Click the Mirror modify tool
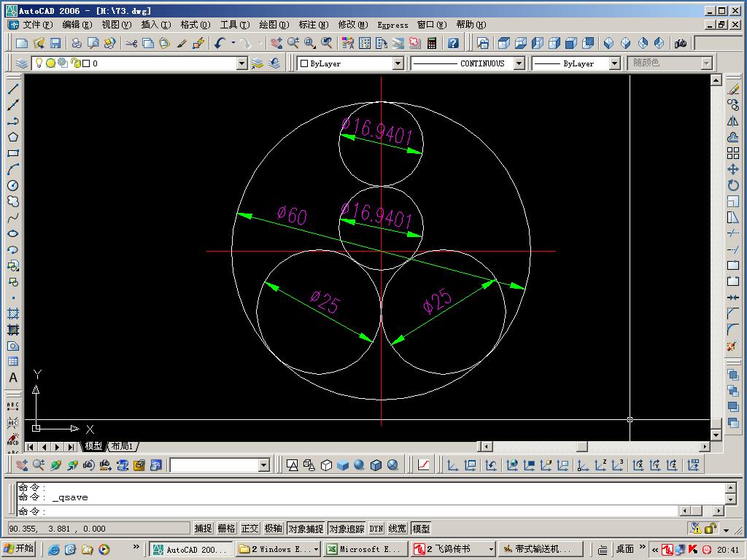This screenshot has width=747, height=560. click(x=733, y=122)
